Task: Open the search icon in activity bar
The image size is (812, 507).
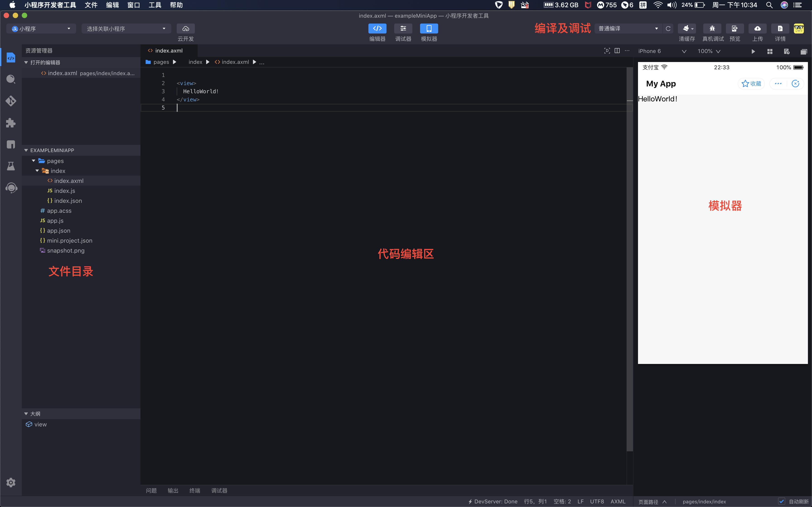Action: tap(11, 79)
